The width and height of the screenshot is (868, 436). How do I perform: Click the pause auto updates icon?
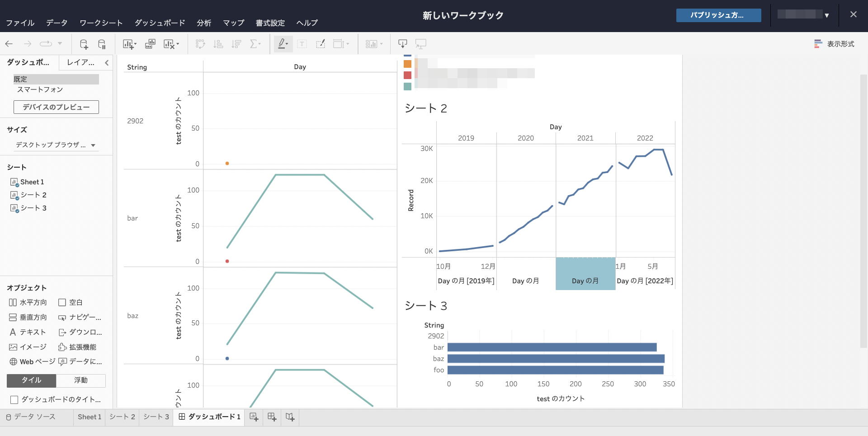(102, 44)
